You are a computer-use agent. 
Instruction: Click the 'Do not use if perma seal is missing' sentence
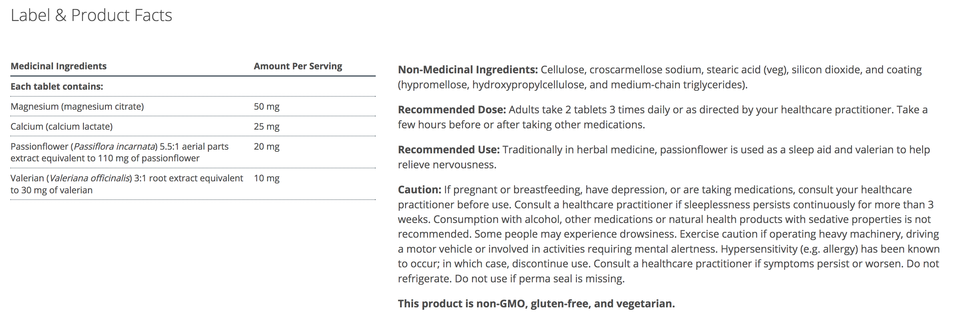(539, 279)
